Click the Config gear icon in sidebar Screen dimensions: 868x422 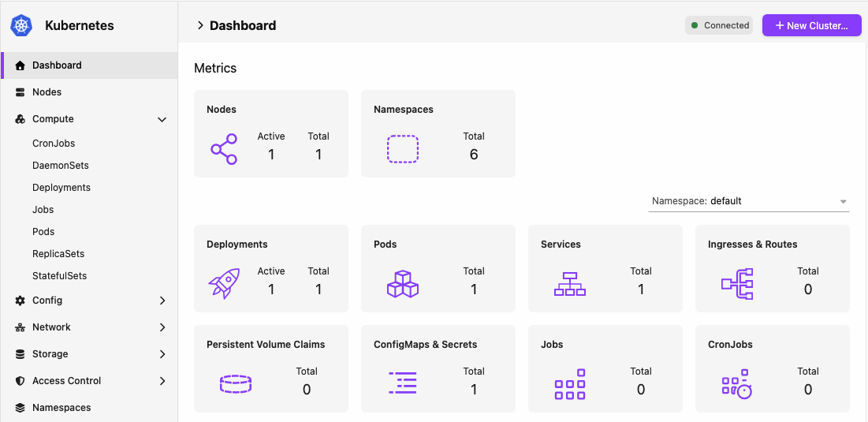coord(20,301)
